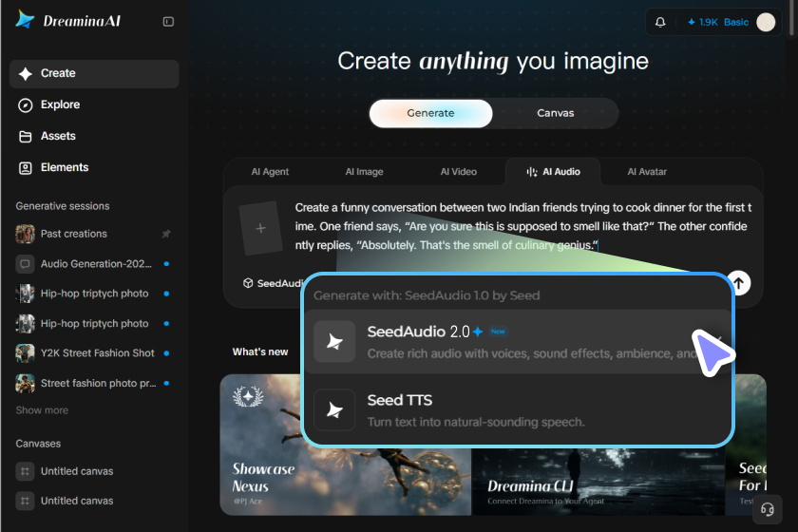Click the Audio Generation chat icon

tap(25, 264)
